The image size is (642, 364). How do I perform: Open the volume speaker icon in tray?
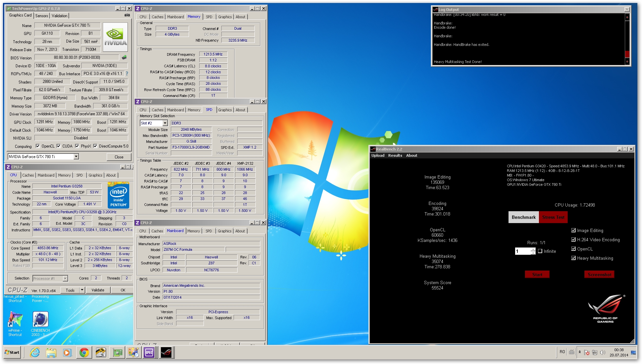pos(602,352)
